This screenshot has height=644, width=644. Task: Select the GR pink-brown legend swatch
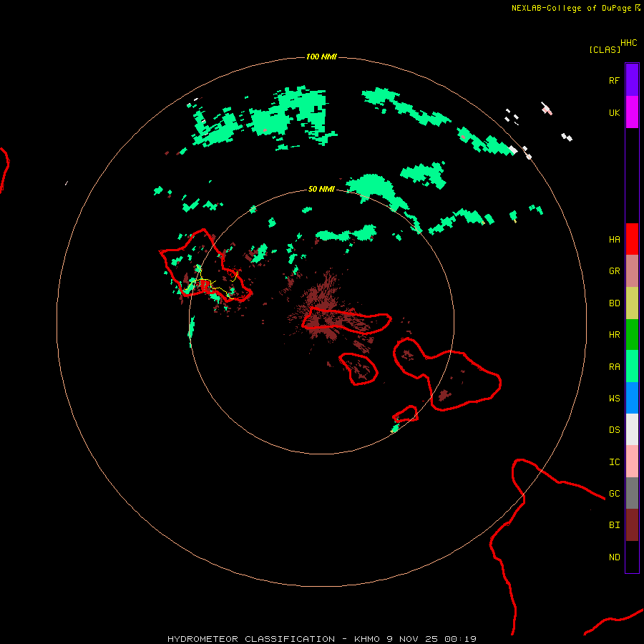point(632,270)
